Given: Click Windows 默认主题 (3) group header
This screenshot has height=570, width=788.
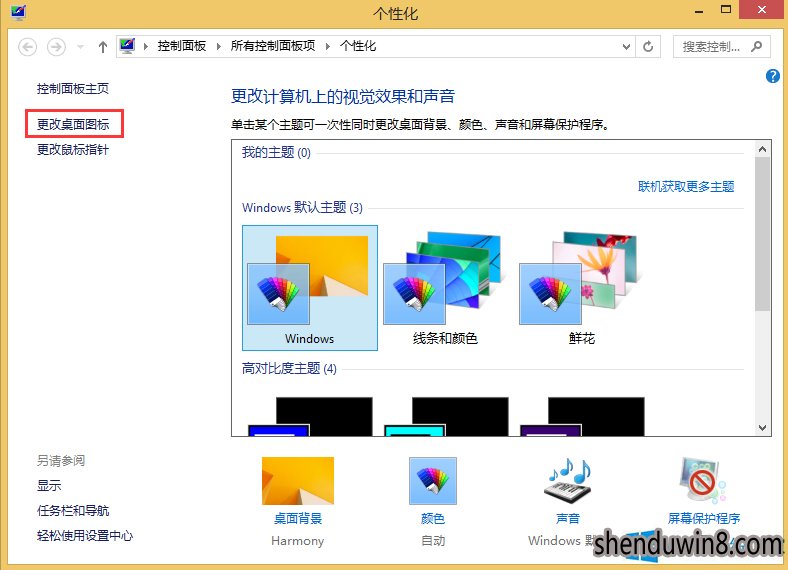Looking at the screenshot, I should click(x=302, y=208).
